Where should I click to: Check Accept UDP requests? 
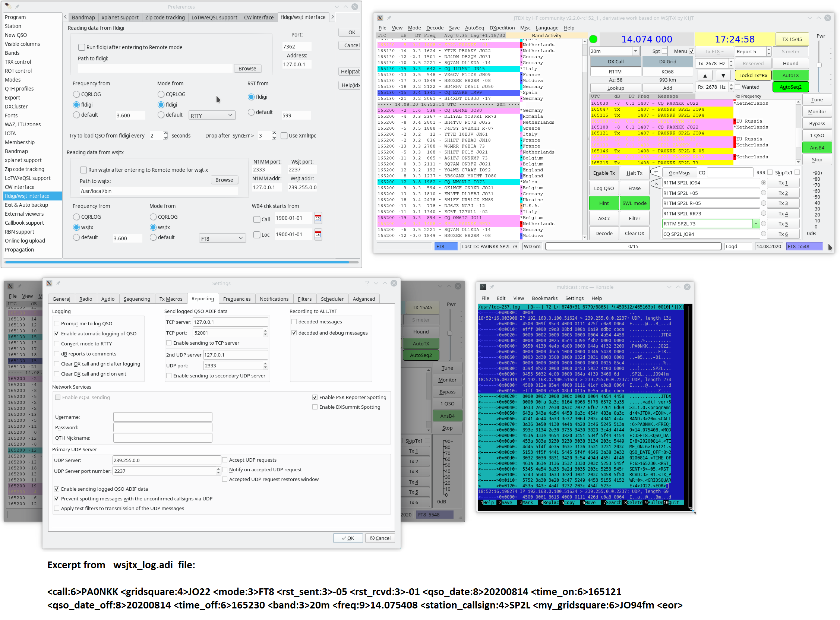(x=225, y=460)
